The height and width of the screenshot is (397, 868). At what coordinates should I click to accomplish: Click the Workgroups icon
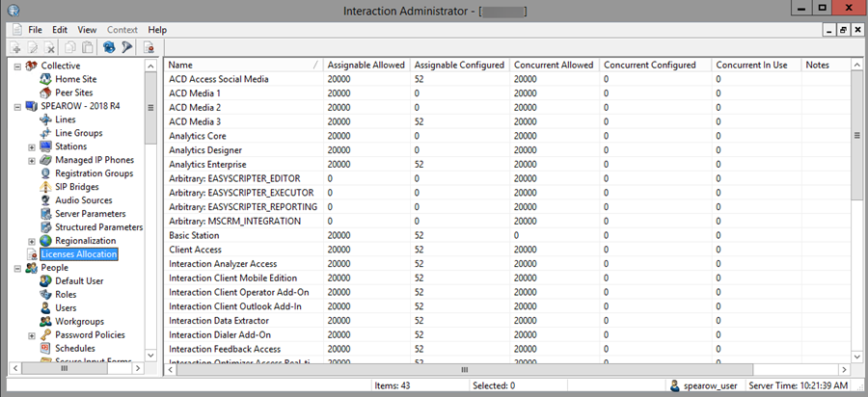pyautogui.click(x=45, y=321)
